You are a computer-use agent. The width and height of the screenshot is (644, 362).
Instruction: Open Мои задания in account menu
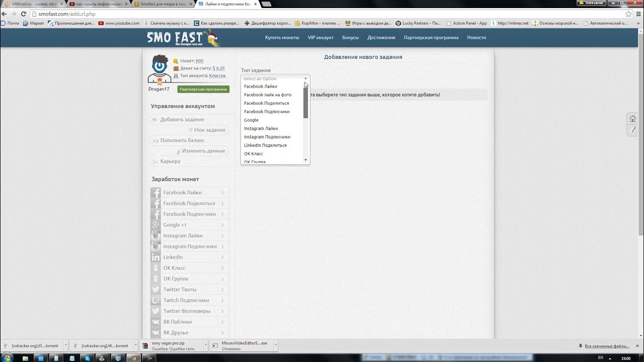point(189,130)
